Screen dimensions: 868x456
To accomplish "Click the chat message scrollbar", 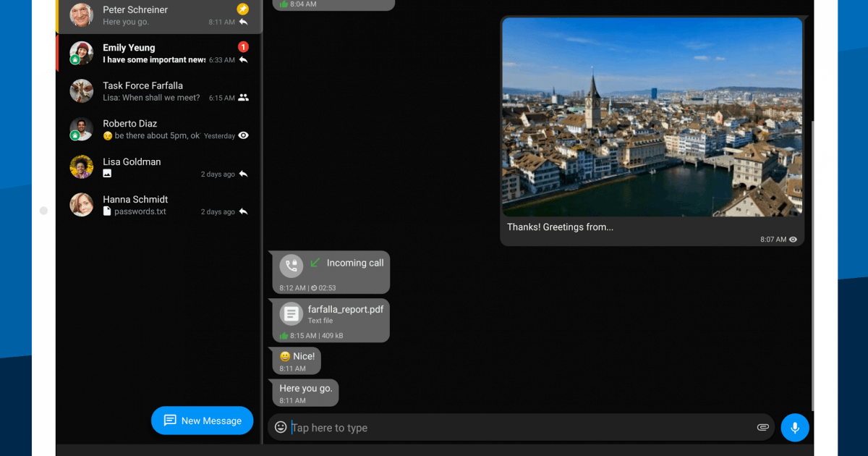I will point(812,261).
